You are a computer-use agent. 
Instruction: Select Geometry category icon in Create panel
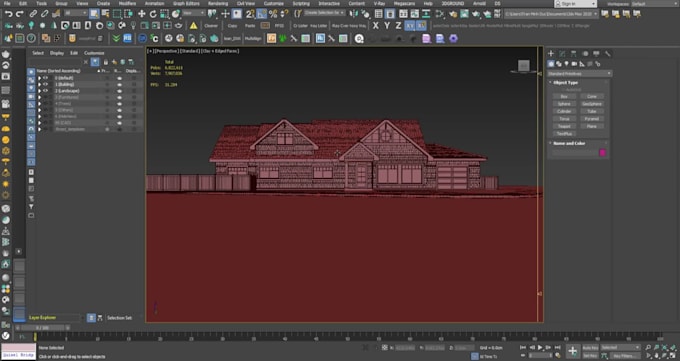pos(551,64)
